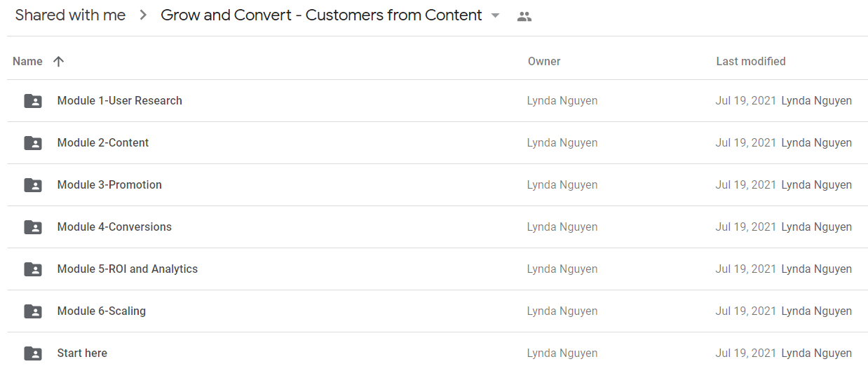Click the Module 2-Content last modified date

coord(745,143)
